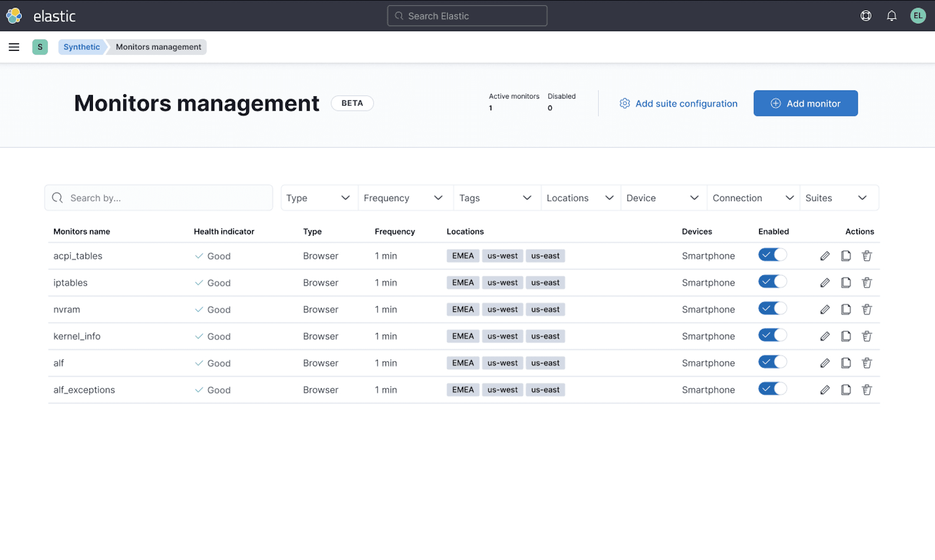This screenshot has height=560, width=935.
Task: Edit the kernel_info monitor with pencil icon
Action: click(x=825, y=336)
